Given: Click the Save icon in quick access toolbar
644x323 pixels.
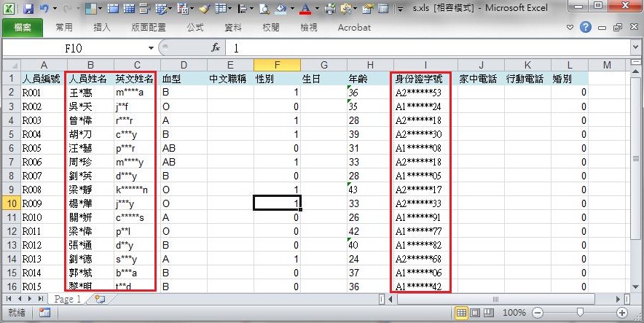Looking at the screenshot, I should coord(28,9).
